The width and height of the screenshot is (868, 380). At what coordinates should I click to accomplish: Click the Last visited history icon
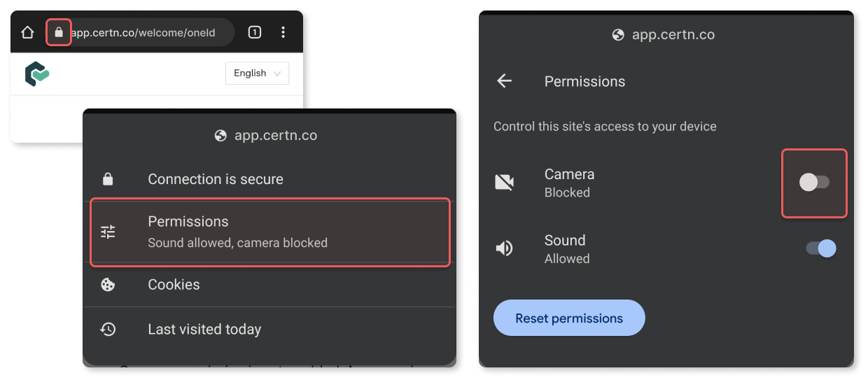108,329
